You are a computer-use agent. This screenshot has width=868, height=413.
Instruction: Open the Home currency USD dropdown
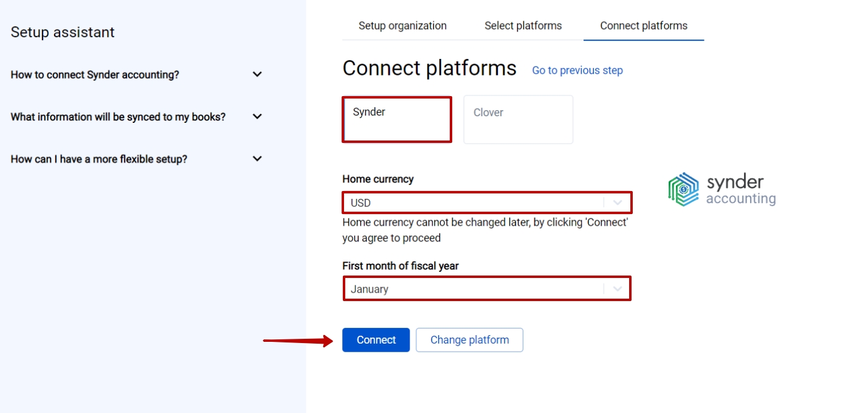tap(487, 203)
